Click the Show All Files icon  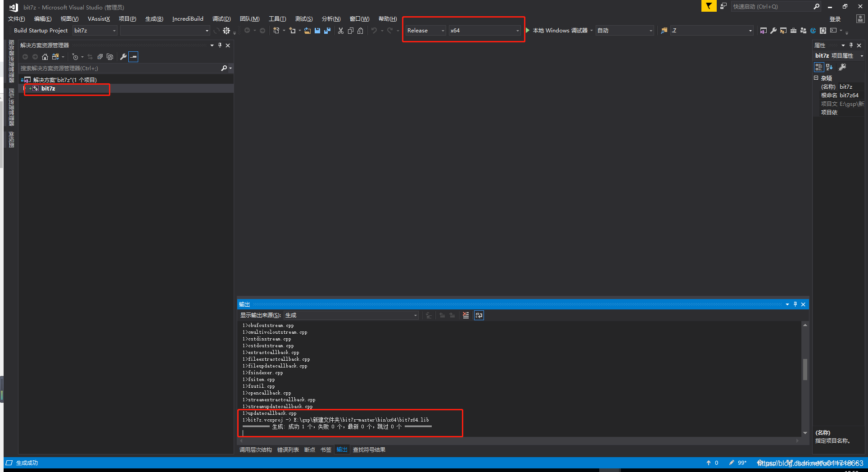(x=110, y=57)
